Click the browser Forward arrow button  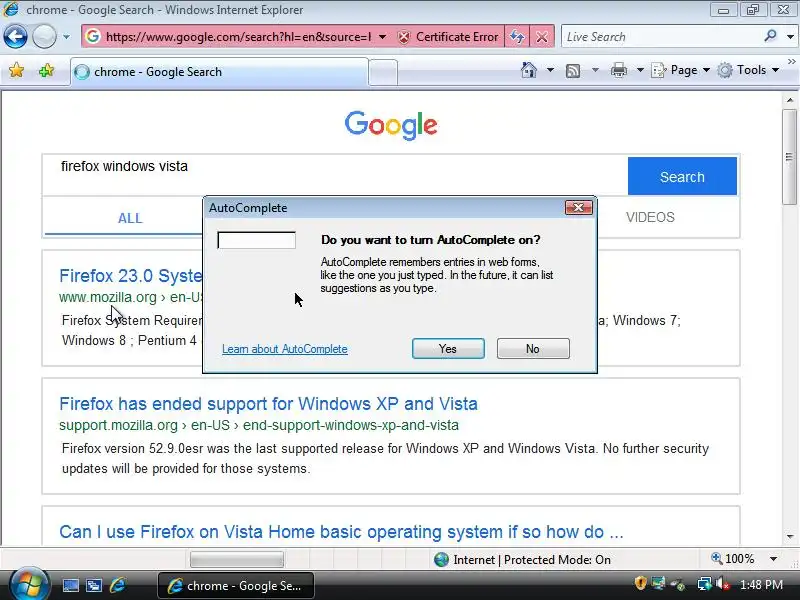click(x=44, y=37)
